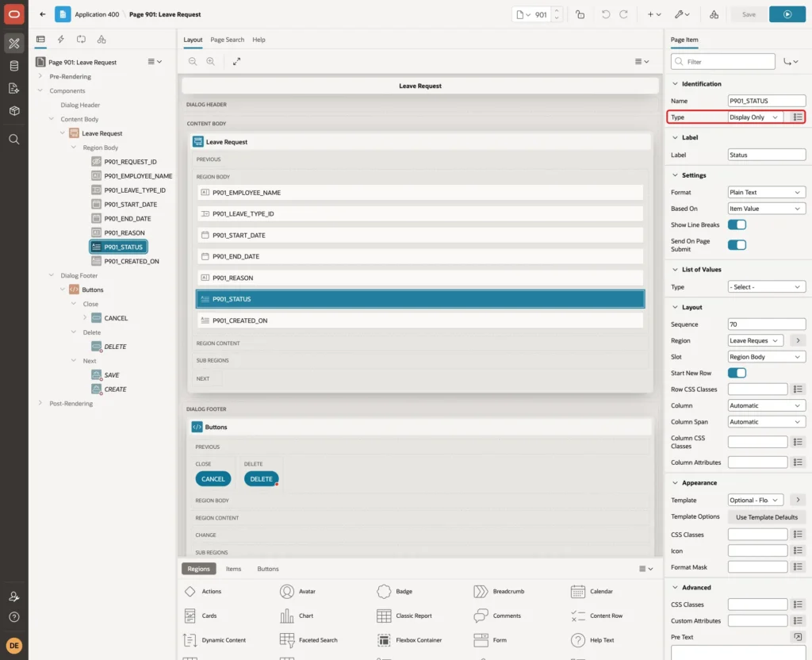Redo the last change
Screen dimensions: 812x660
(623, 14)
